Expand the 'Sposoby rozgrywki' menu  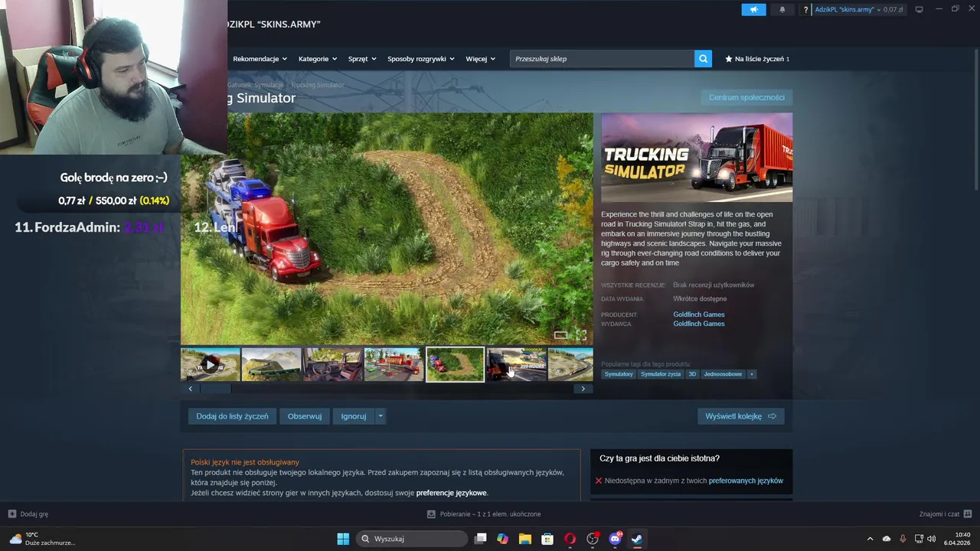tap(420, 59)
